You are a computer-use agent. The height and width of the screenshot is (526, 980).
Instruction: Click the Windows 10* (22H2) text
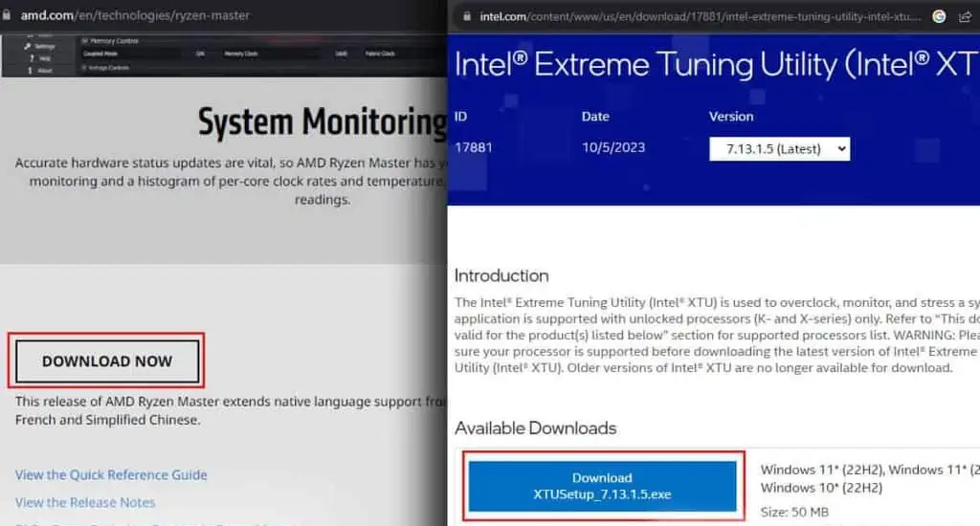click(821, 488)
